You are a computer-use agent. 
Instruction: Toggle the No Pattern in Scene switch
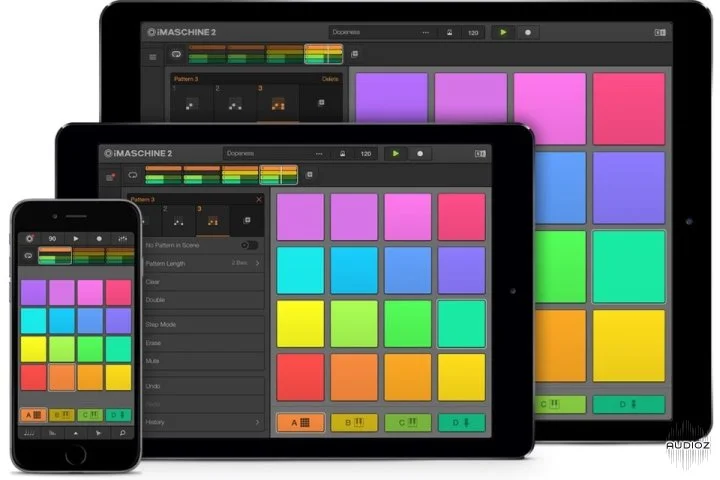249,245
